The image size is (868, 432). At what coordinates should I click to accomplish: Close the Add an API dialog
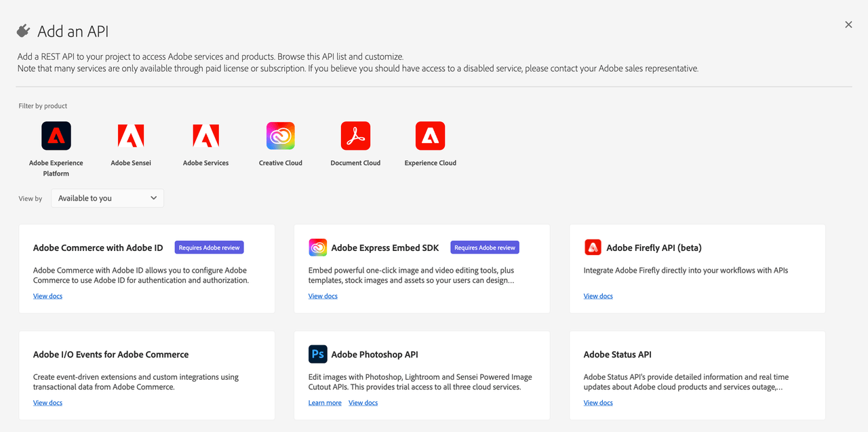pyautogui.click(x=848, y=24)
